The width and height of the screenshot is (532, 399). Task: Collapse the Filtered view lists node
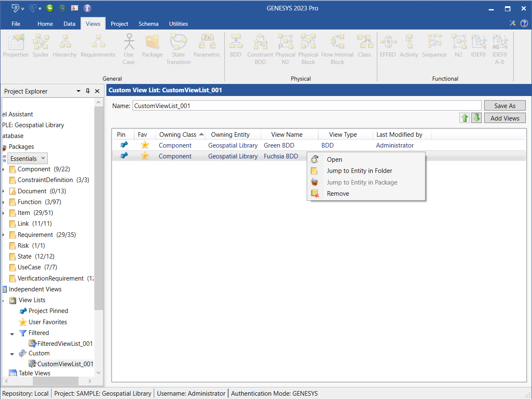[12, 333]
